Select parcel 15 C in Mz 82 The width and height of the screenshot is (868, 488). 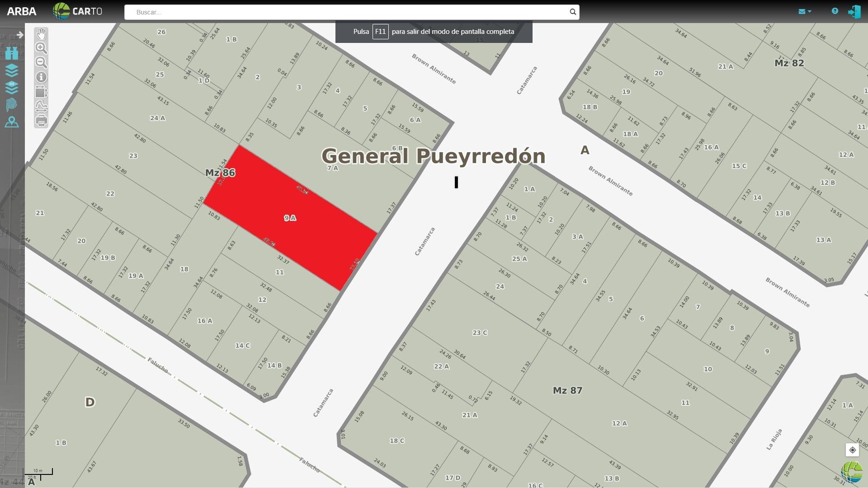(739, 166)
